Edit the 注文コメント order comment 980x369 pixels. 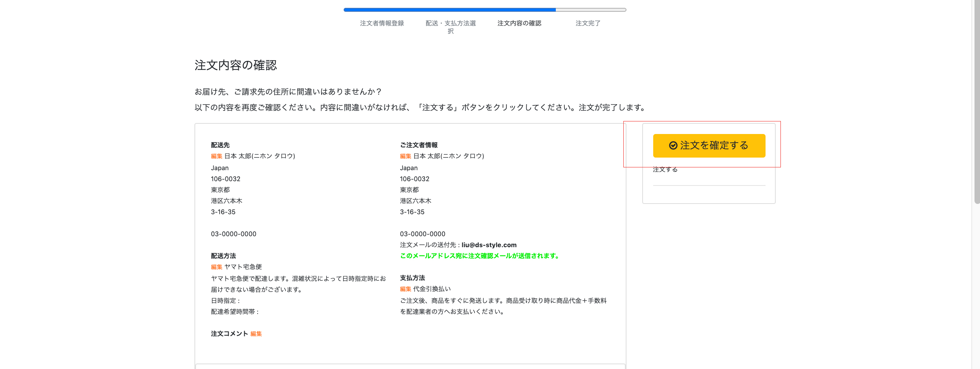tap(256, 334)
